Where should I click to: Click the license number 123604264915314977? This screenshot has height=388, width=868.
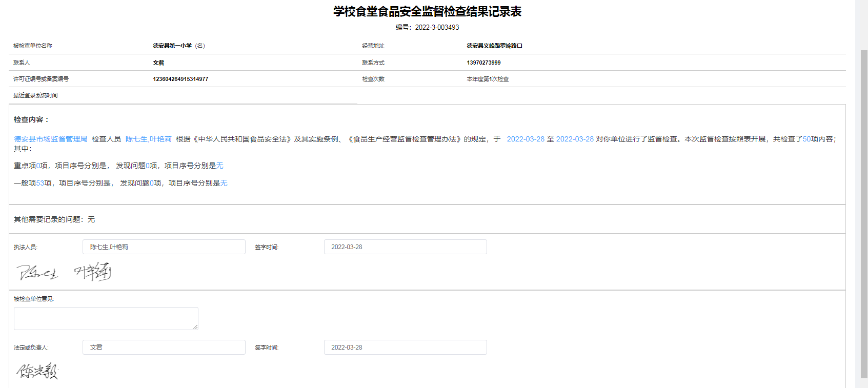click(x=180, y=79)
